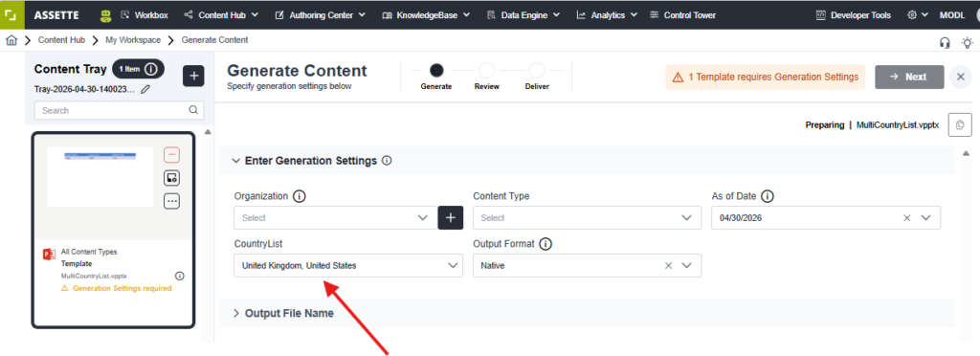The image size is (980, 356).
Task: Navigate to Content Hub breadcrumb
Action: click(61, 40)
